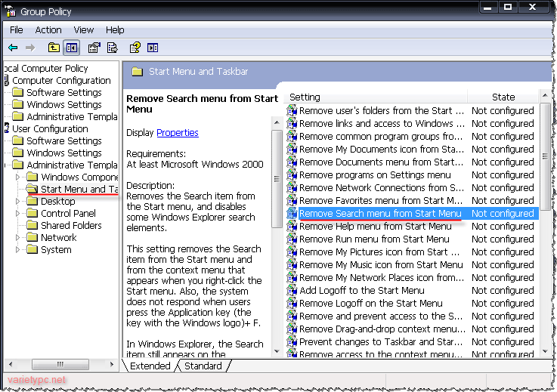Screen dimensions: 557x392
Task: Click policy icon for Remove Help menu
Action: coord(292,226)
